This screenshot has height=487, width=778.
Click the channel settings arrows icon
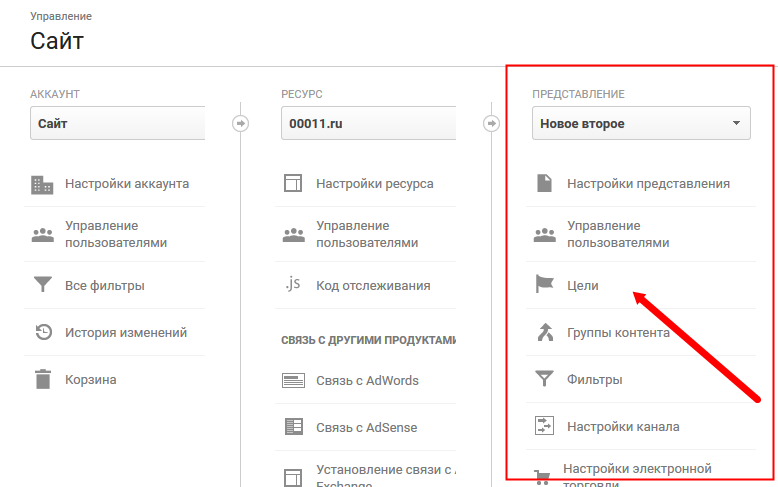[x=544, y=426]
